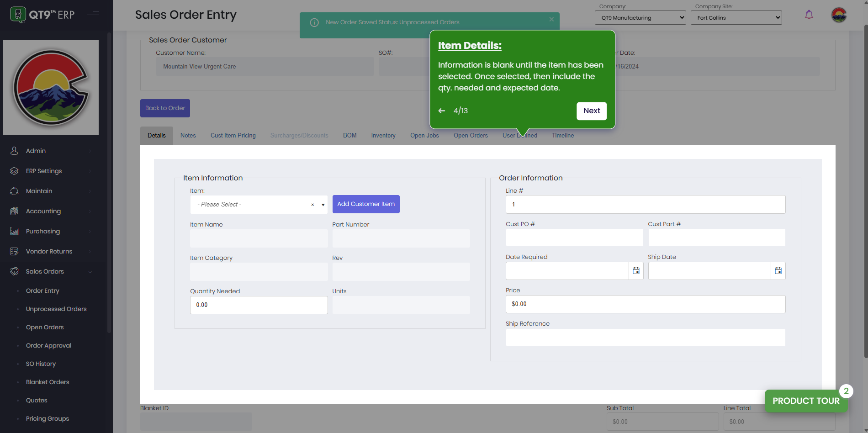Open the Date Required calendar picker
868x433 pixels.
coord(635,271)
